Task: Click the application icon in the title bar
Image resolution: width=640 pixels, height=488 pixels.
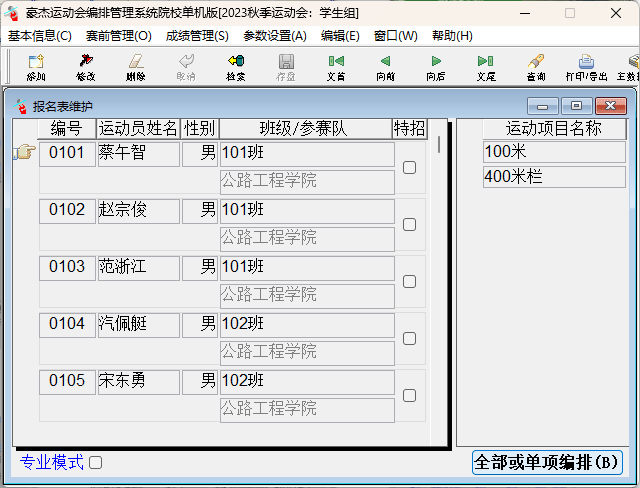Action: click(x=11, y=13)
